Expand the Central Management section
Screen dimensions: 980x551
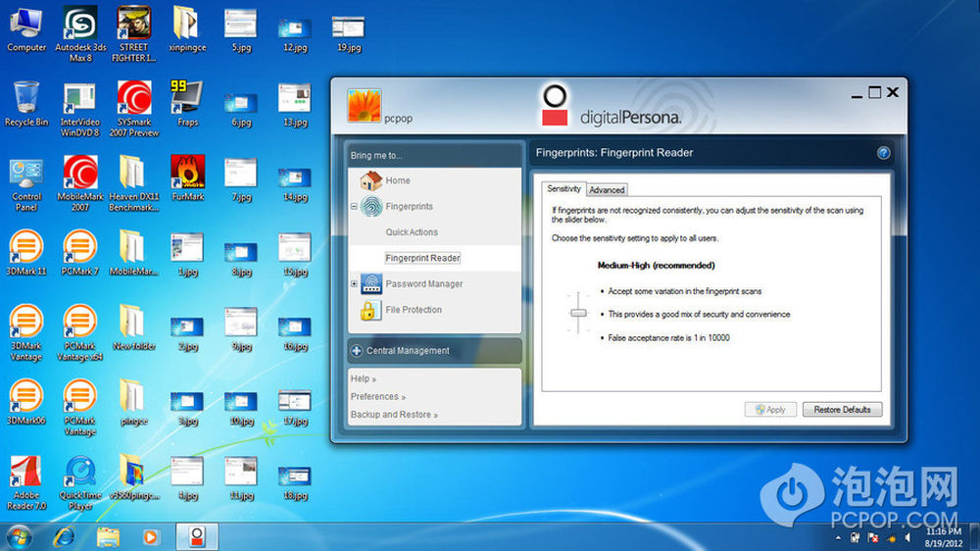[x=434, y=351]
